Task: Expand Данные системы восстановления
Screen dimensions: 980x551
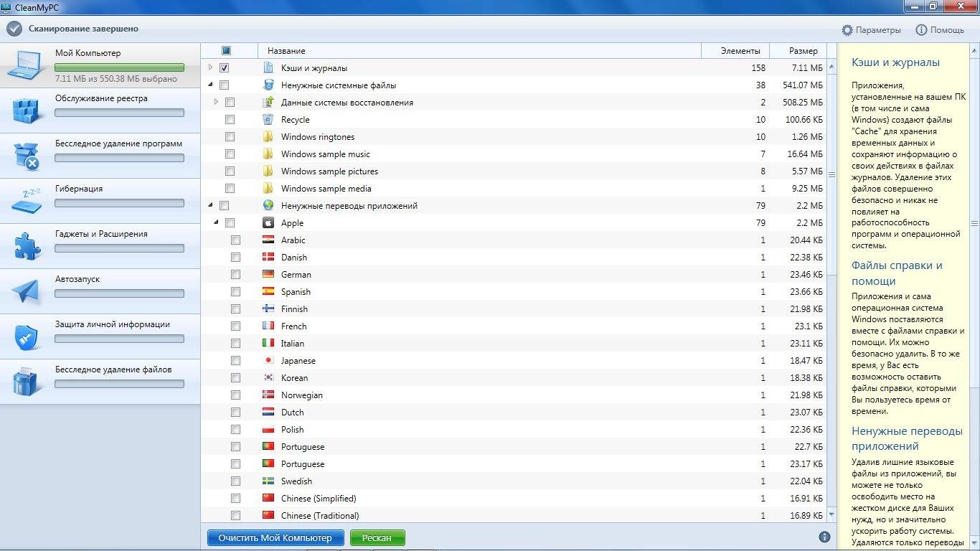Action: (x=216, y=103)
